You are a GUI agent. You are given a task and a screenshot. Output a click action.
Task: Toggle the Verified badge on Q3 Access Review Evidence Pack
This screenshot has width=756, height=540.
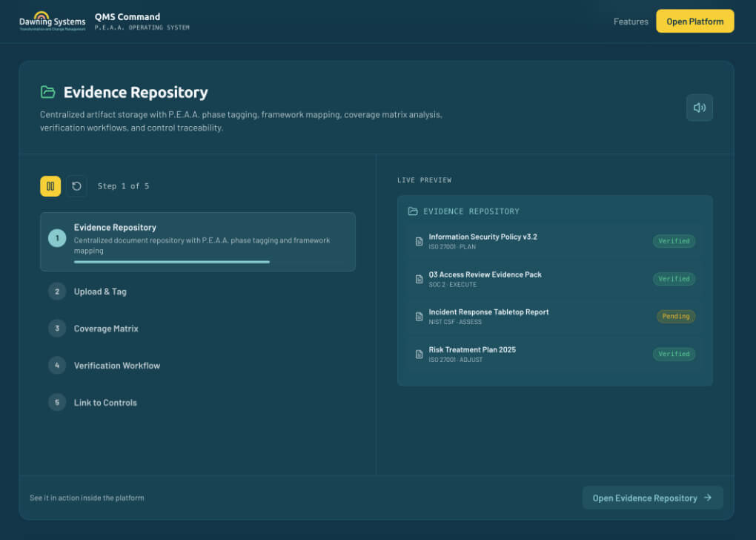(x=674, y=278)
